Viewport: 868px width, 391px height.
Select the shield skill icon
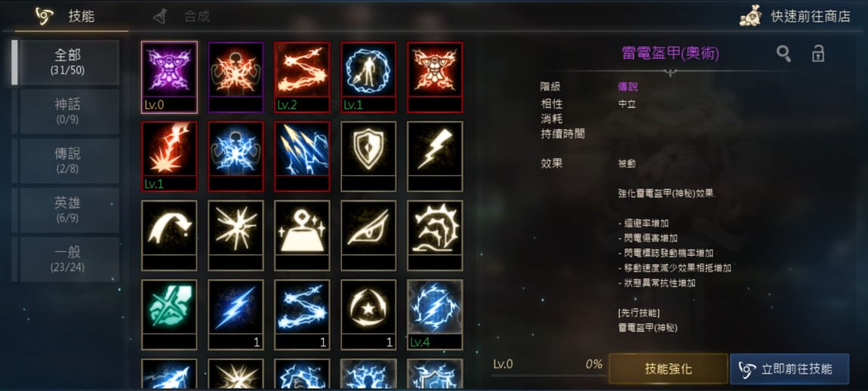click(x=368, y=156)
